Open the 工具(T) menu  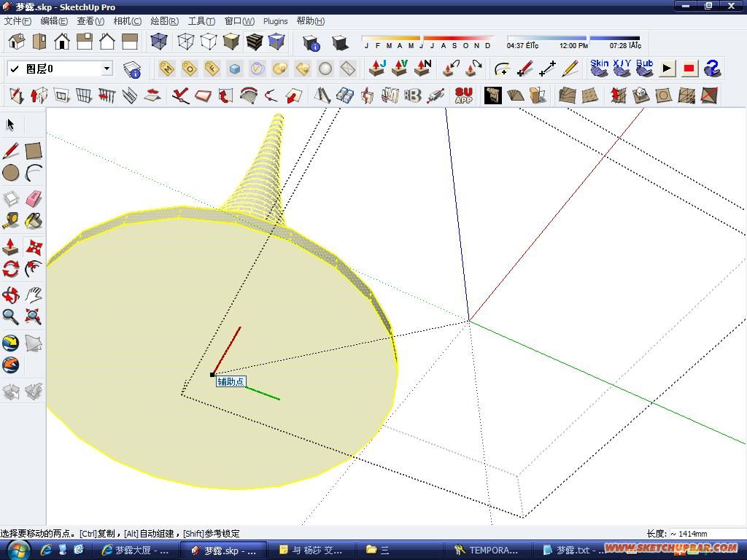click(201, 21)
